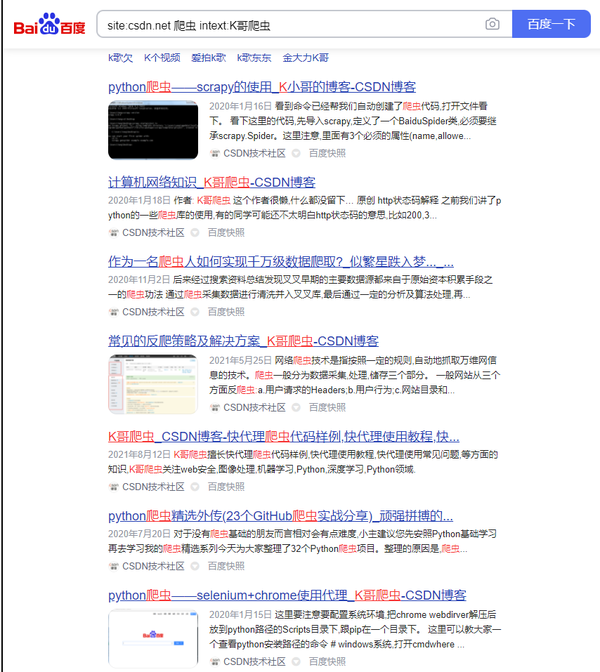Image resolution: width=600 pixels, height=672 pixels.
Task: Click verification icon under 计算机网络知识 result
Action: tap(195, 233)
